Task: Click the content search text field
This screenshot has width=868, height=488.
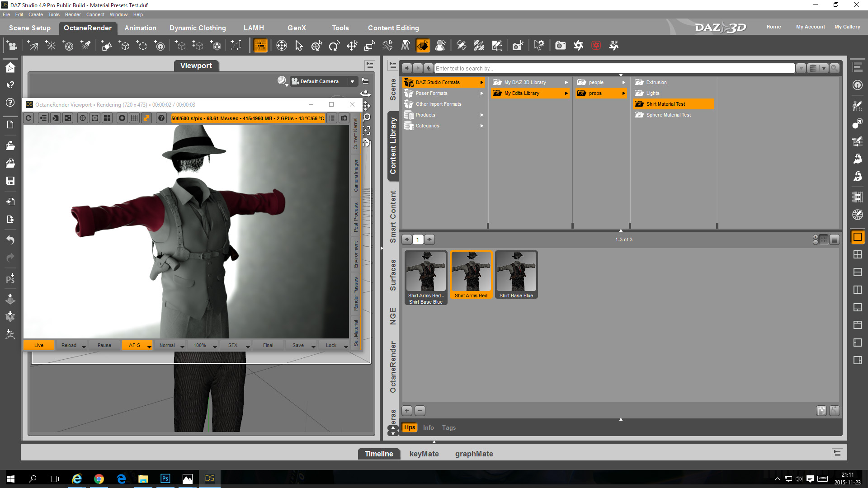Action: pos(614,68)
